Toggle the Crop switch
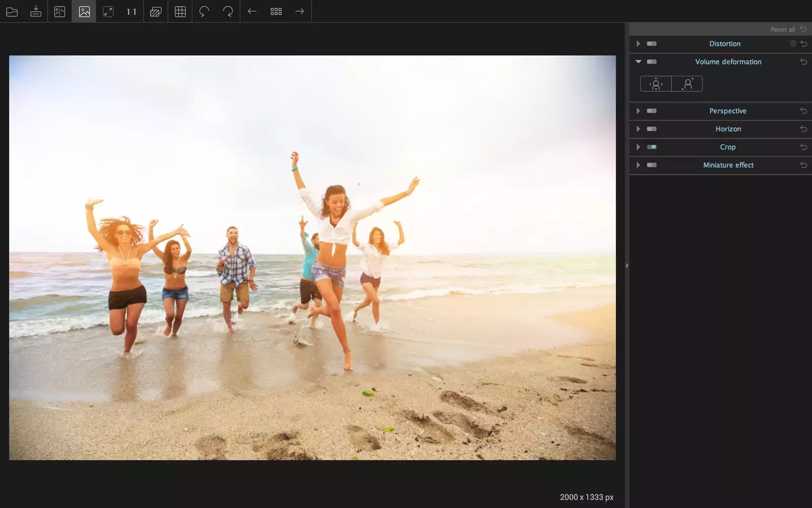The width and height of the screenshot is (812, 508). point(652,147)
